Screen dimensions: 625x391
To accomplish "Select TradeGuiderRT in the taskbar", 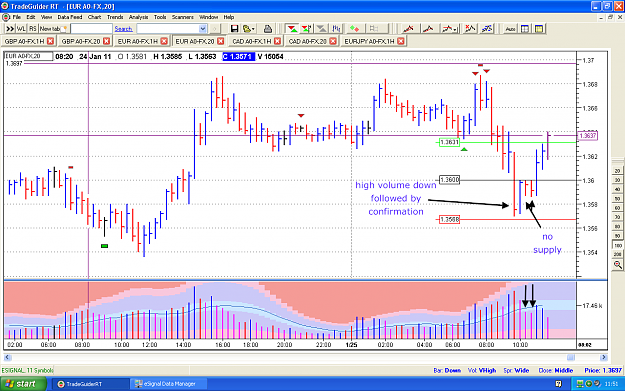I will (90, 384).
